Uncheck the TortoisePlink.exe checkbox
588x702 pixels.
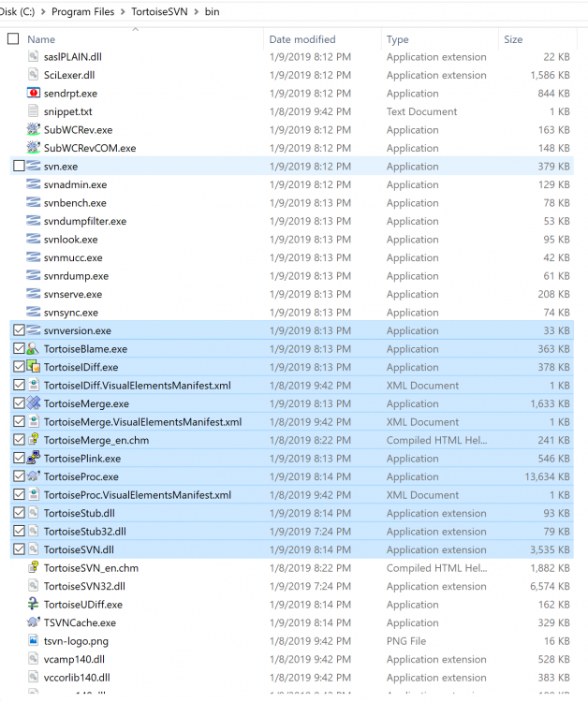pyautogui.click(x=19, y=459)
